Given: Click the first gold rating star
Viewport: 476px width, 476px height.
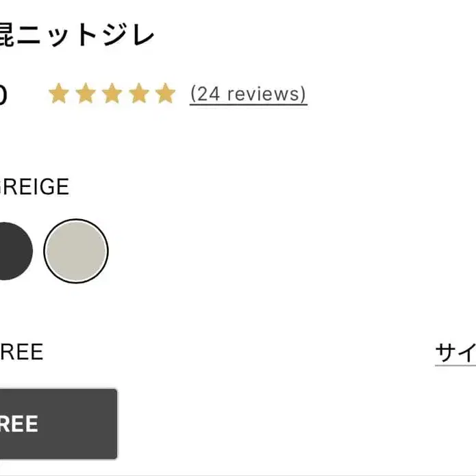Looking at the screenshot, I should point(59,94).
